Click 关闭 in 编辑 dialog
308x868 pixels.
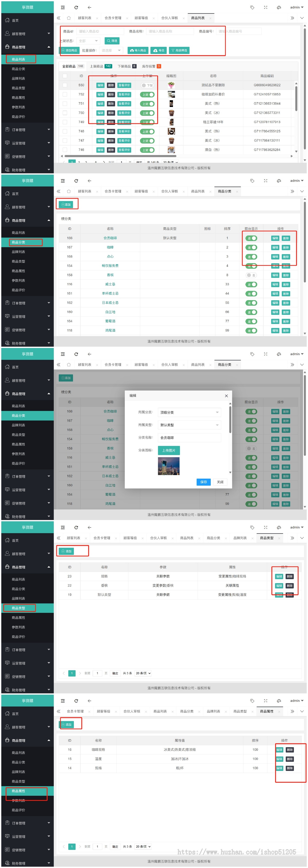[220, 482]
